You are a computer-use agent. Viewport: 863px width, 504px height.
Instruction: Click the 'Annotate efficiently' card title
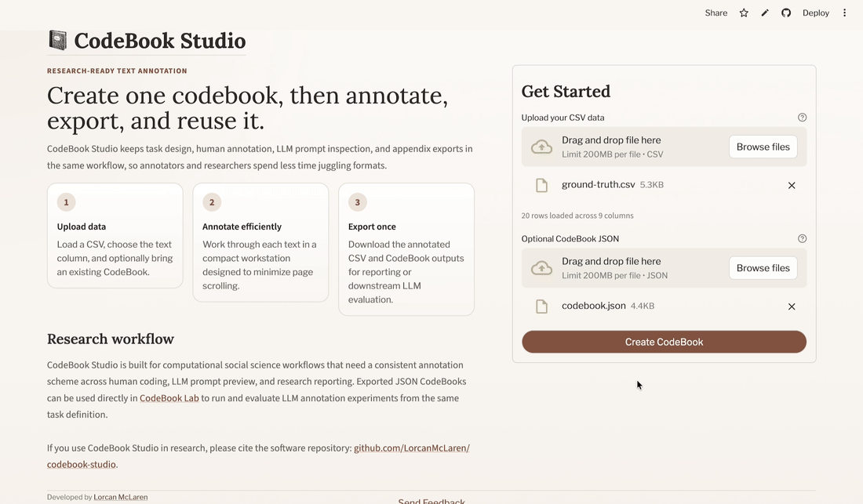(242, 227)
